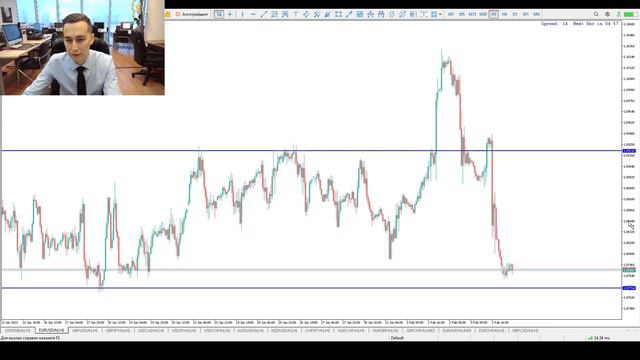
Task: Open the drawing objects dropdown arrow
Action: point(440,14)
